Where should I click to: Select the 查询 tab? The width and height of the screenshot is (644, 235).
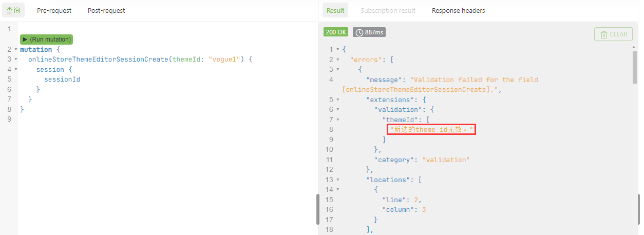coord(13,10)
